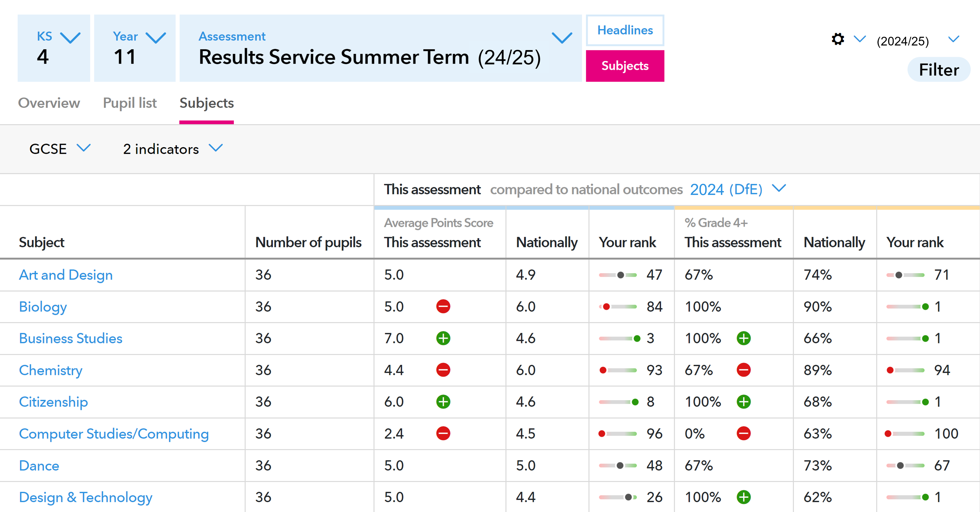
Task: Click the Filter button
Action: coord(938,70)
